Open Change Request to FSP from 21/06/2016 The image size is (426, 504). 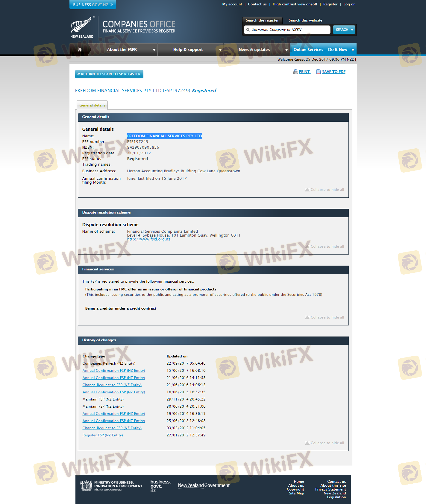[x=112, y=385]
